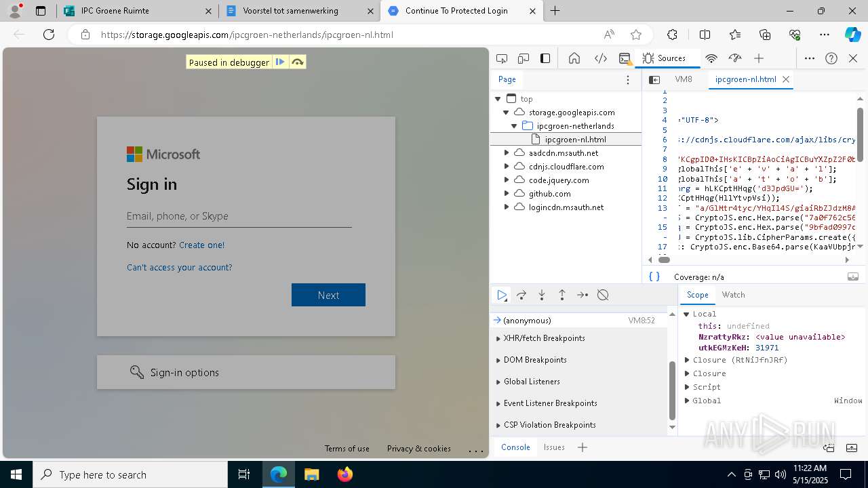The image size is (868, 488).
Task: Collapse storage.googleapis.com tree node
Action: 506,113
